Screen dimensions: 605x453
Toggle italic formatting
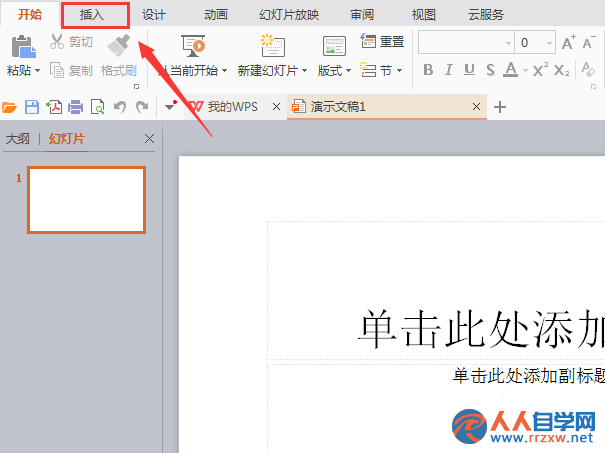[x=448, y=70]
